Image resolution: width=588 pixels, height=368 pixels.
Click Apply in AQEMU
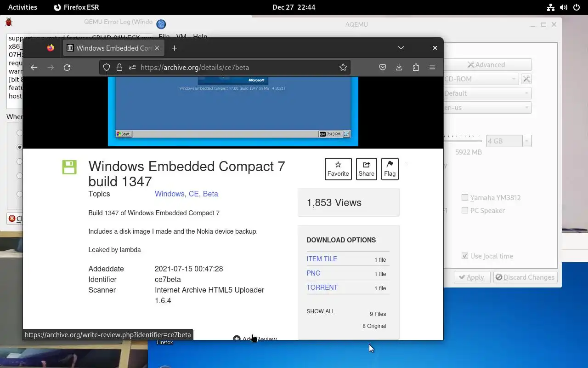pos(472,277)
